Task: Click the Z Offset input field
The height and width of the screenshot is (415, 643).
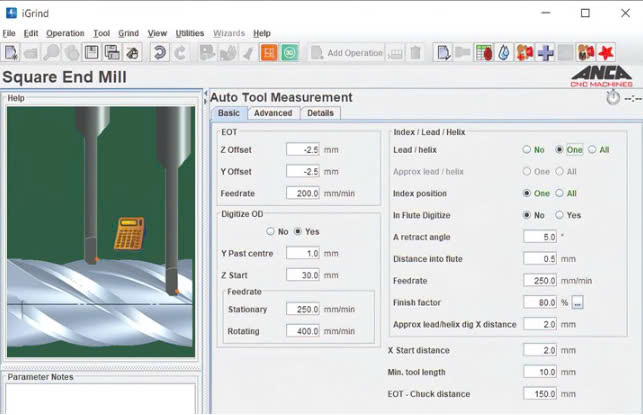Action: coord(302,149)
